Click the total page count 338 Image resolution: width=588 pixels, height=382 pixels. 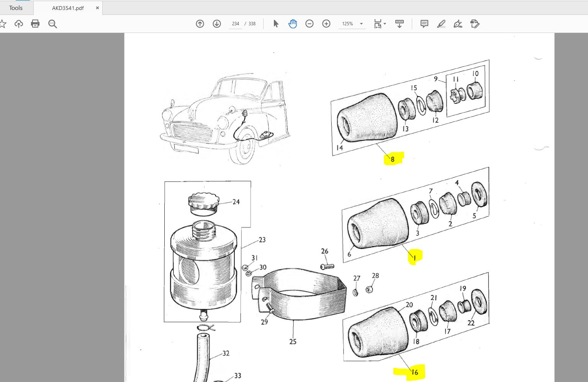tap(252, 24)
